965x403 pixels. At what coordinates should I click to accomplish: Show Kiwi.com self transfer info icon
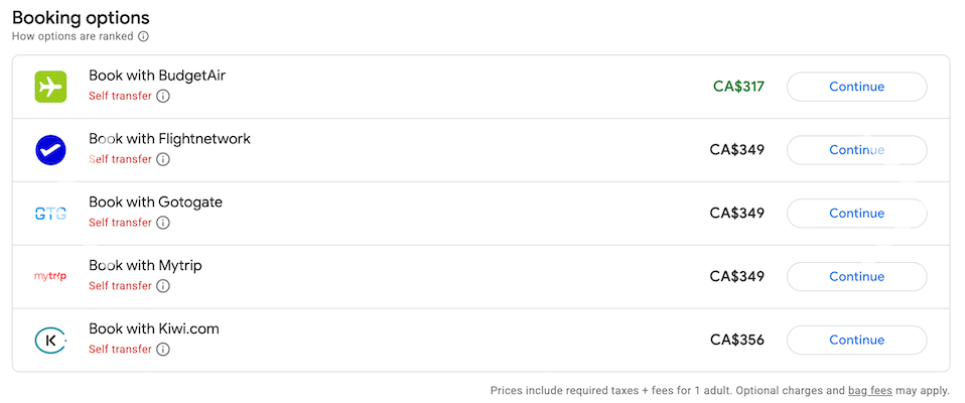162,349
